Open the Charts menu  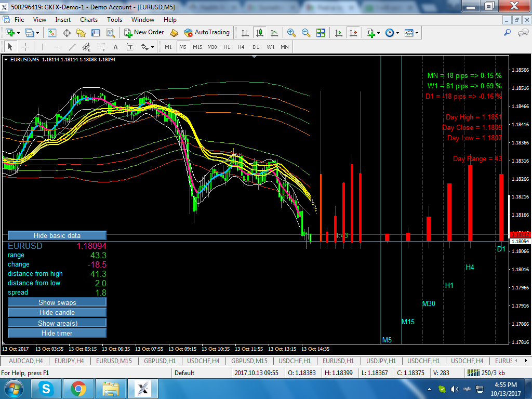(89, 20)
